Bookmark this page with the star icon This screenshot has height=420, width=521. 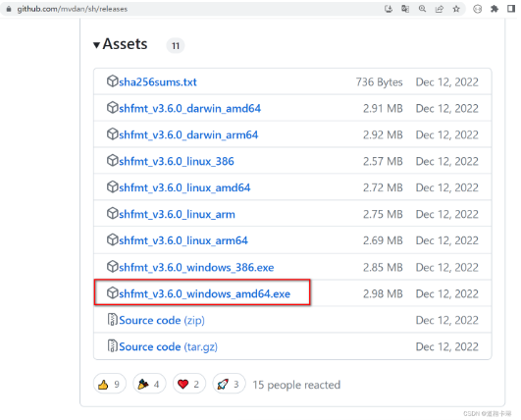pyautogui.click(x=456, y=9)
